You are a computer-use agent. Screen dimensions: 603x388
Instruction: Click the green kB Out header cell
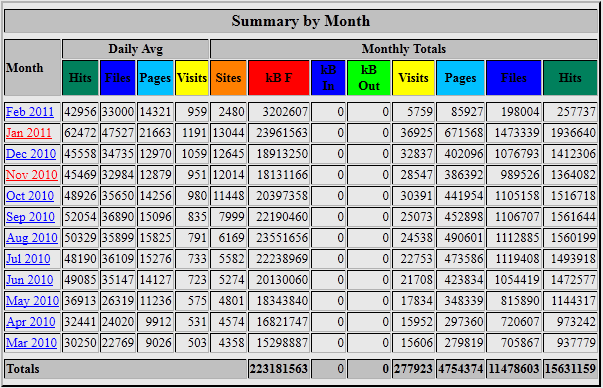369,78
